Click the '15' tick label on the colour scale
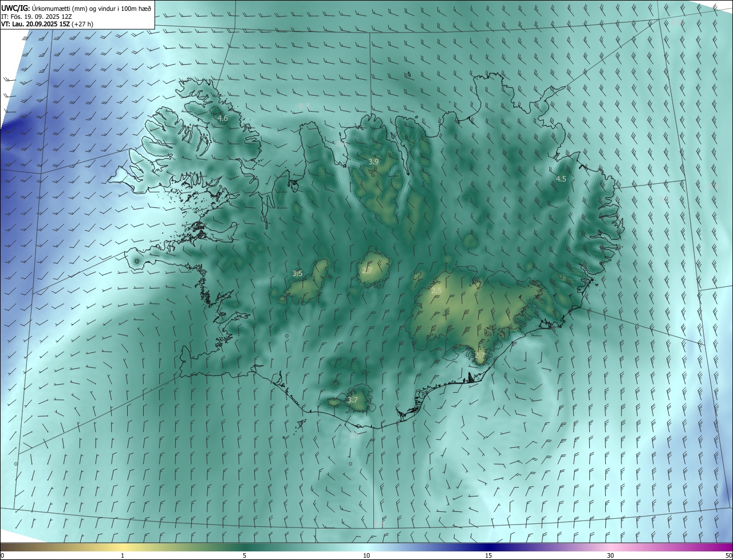733x560 pixels. coord(488,555)
